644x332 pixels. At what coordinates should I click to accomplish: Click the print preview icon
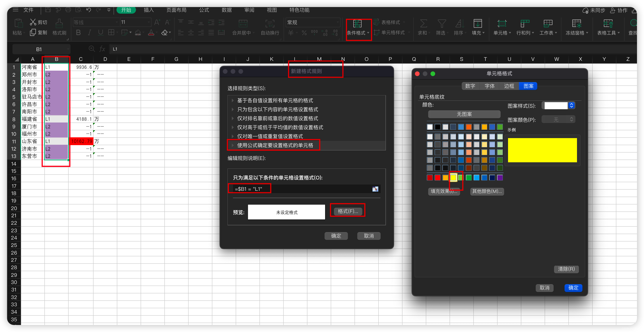pos(79,10)
